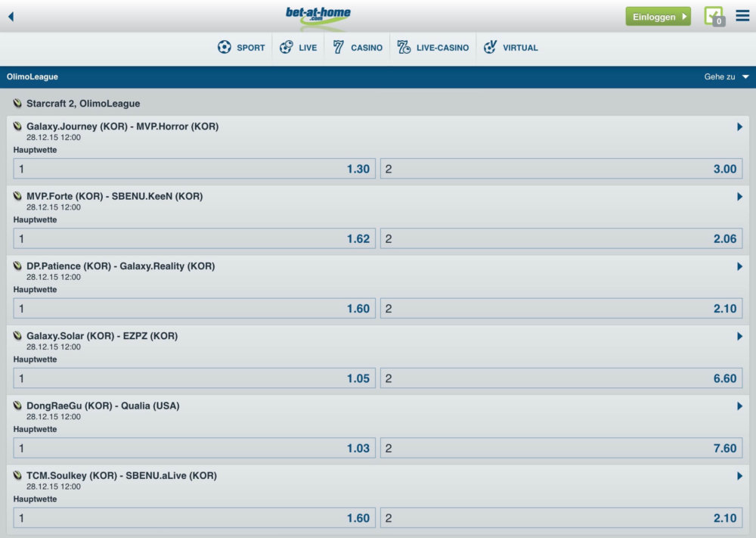Click the date under MVP.Forte match
Image resolution: width=756 pixels, height=538 pixels.
[x=54, y=207]
